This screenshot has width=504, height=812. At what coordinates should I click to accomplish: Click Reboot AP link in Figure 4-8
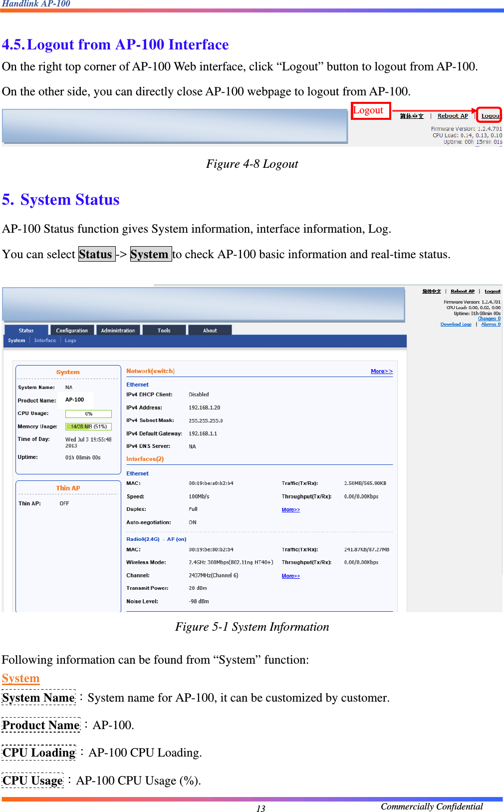[453, 116]
